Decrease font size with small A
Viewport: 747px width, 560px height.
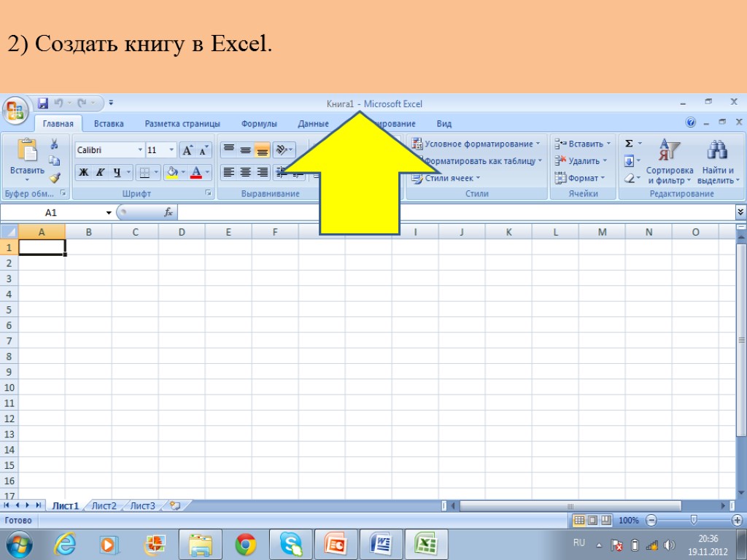(x=204, y=150)
